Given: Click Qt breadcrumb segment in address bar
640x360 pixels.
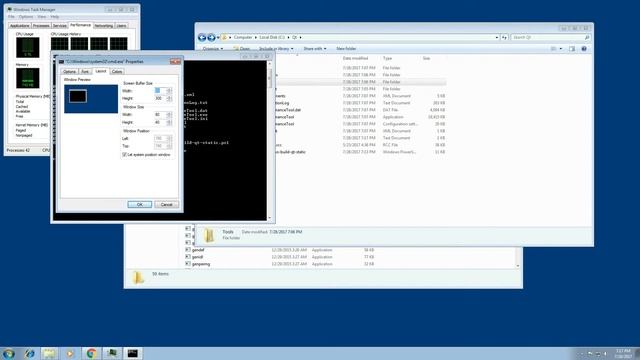Looking at the screenshot, I should (x=294, y=37).
